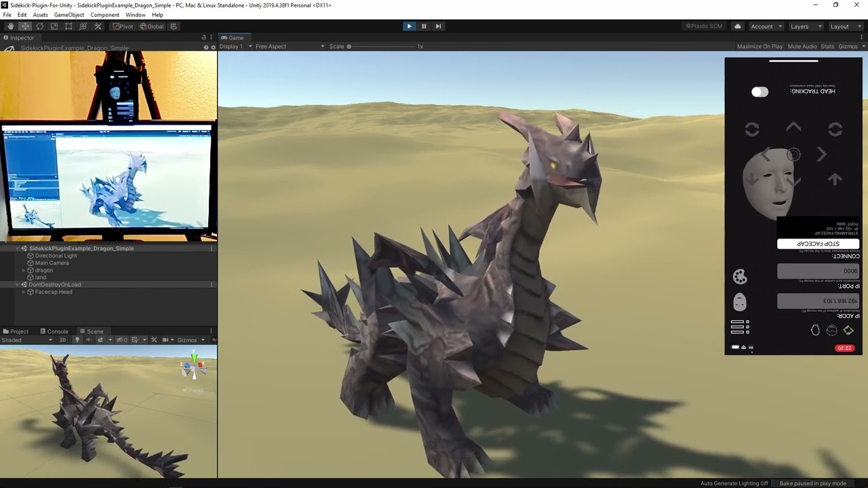The width and height of the screenshot is (868, 488).
Task: Open the Assets menu
Action: pos(40,15)
